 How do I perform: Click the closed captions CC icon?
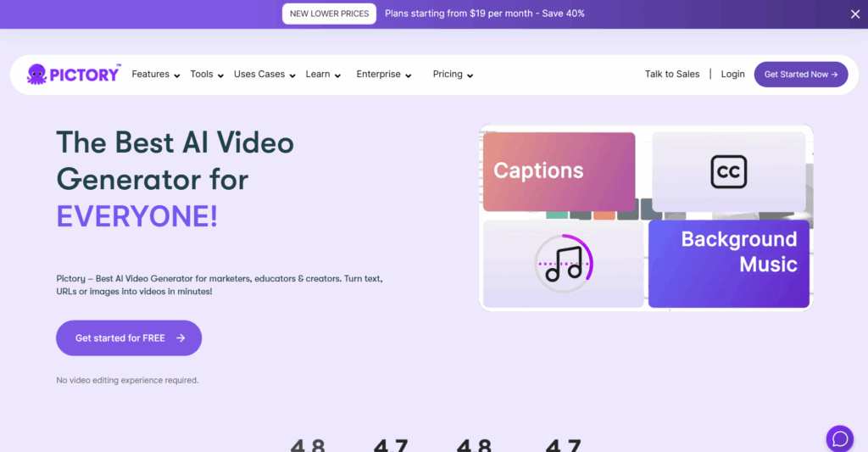point(728,171)
